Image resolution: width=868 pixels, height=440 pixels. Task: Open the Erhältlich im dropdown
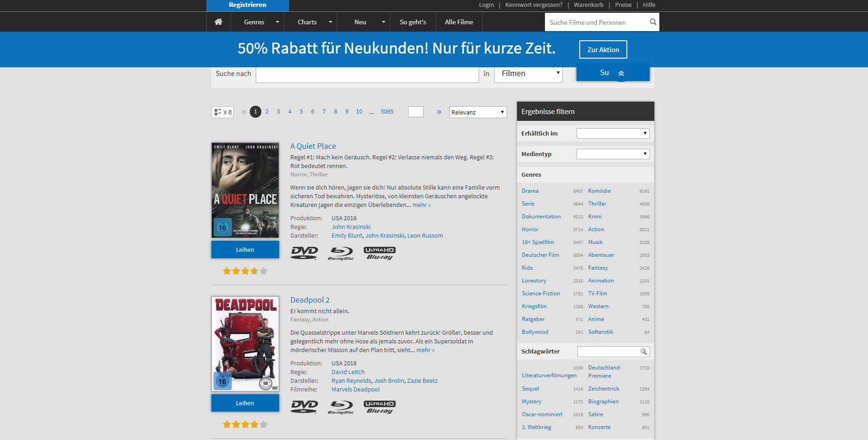(613, 133)
